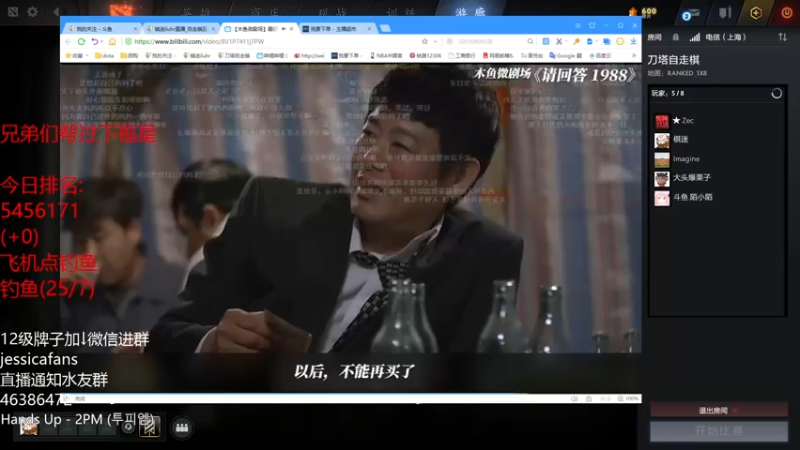Viewport: 800px width, 450px height.
Task: Click the browser download arrow icon
Action: pos(633,41)
